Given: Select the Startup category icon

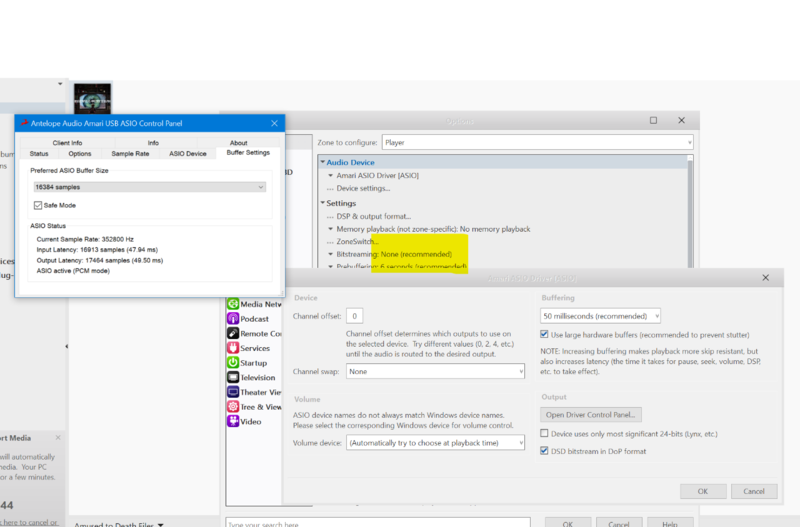Looking at the screenshot, I should [233, 363].
